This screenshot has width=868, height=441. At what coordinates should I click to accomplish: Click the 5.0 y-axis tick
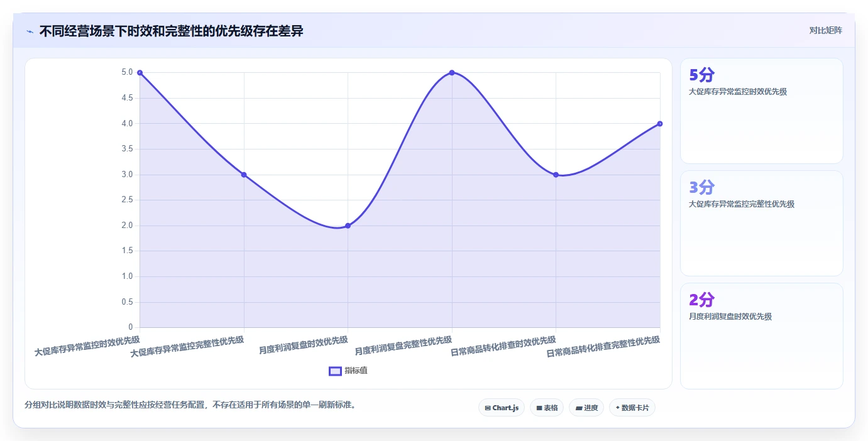(x=128, y=72)
